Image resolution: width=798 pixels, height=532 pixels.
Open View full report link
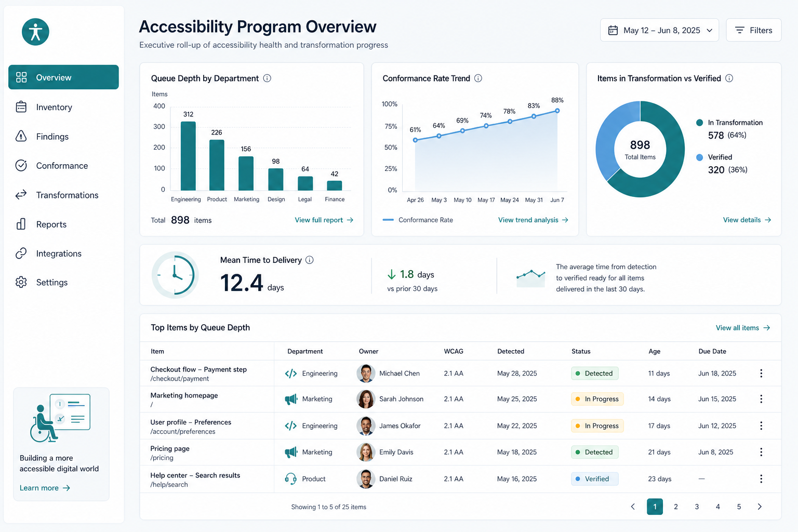click(x=324, y=220)
